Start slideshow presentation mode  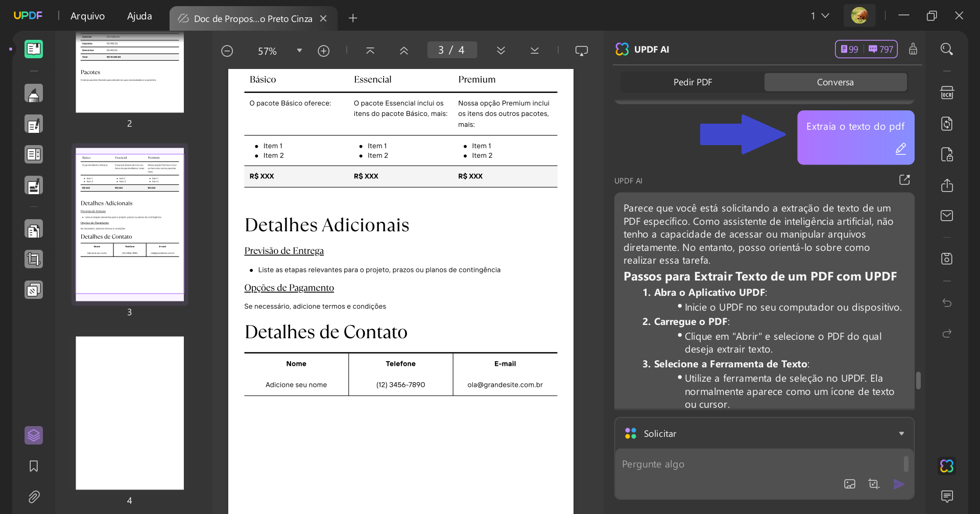point(582,51)
